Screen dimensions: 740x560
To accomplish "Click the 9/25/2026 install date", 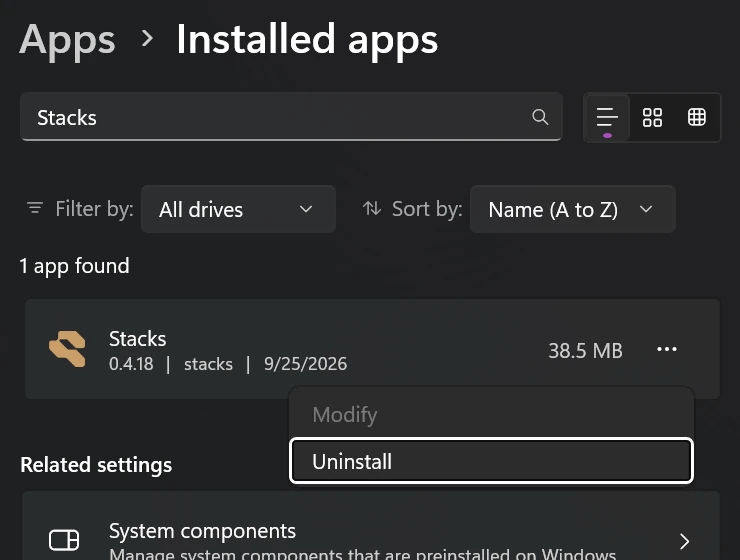I will point(305,364).
